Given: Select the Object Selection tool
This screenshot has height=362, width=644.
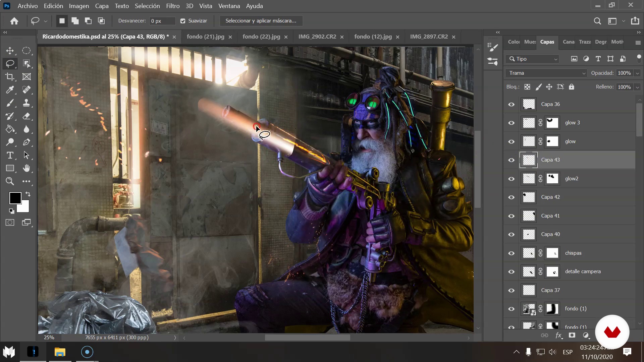Looking at the screenshot, I should pyautogui.click(x=26, y=64).
